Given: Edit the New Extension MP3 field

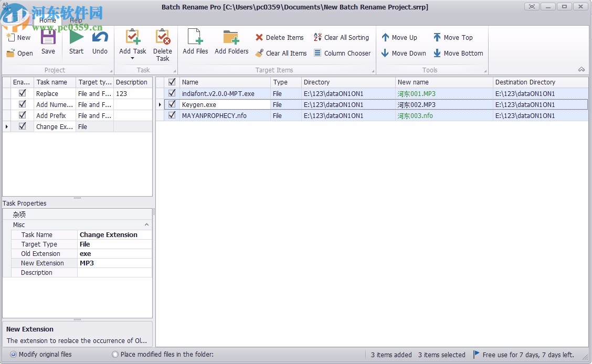Looking at the screenshot, I should tap(114, 263).
